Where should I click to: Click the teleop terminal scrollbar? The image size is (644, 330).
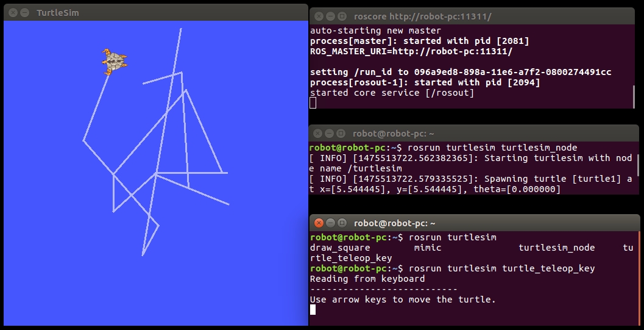click(x=639, y=279)
